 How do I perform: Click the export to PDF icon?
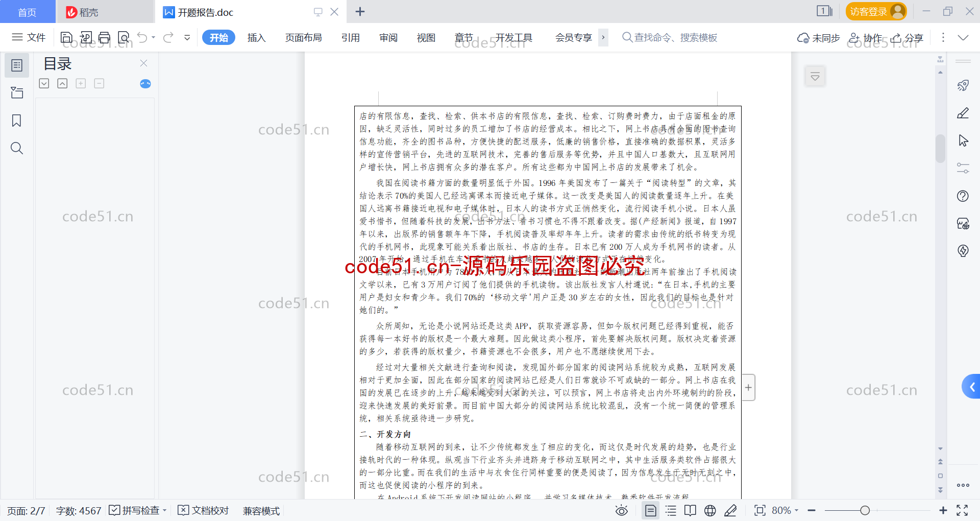(x=86, y=37)
